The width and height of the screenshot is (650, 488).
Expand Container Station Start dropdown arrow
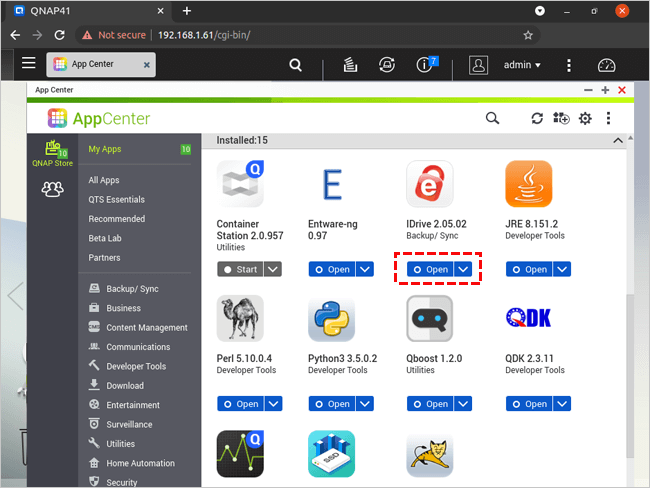273,269
